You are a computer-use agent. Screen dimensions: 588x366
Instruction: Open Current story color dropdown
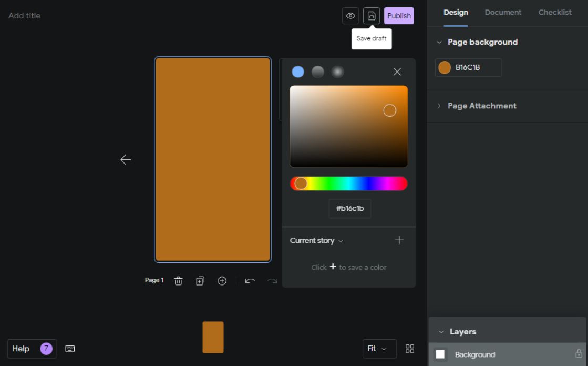point(316,241)
